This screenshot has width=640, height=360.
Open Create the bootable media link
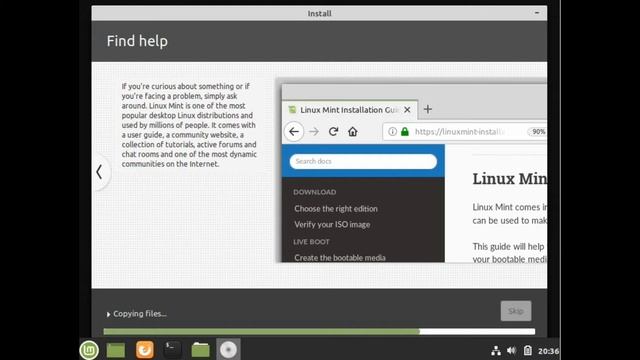pyautogui.click(x=340, y=258)
